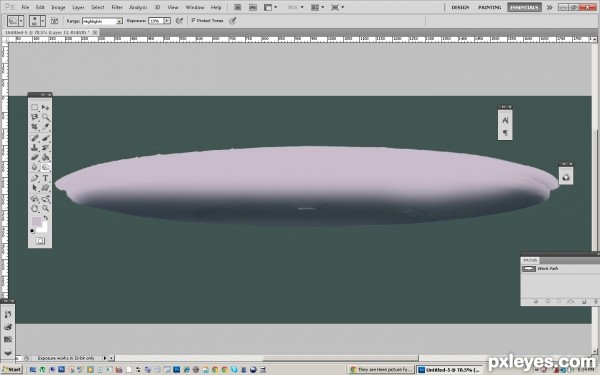Screen dimensions: 600x375
Task: Switch to the Essentials workspace
Action: [524, 7]
